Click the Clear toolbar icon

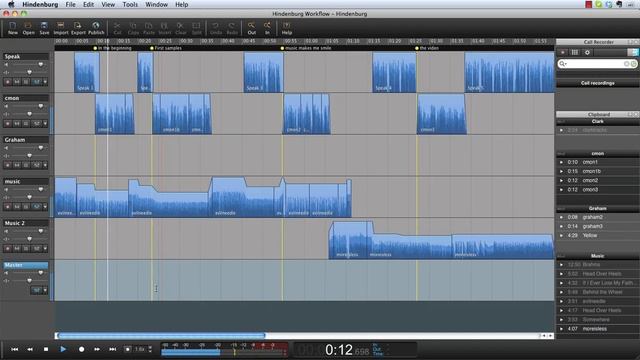point(180,28)
